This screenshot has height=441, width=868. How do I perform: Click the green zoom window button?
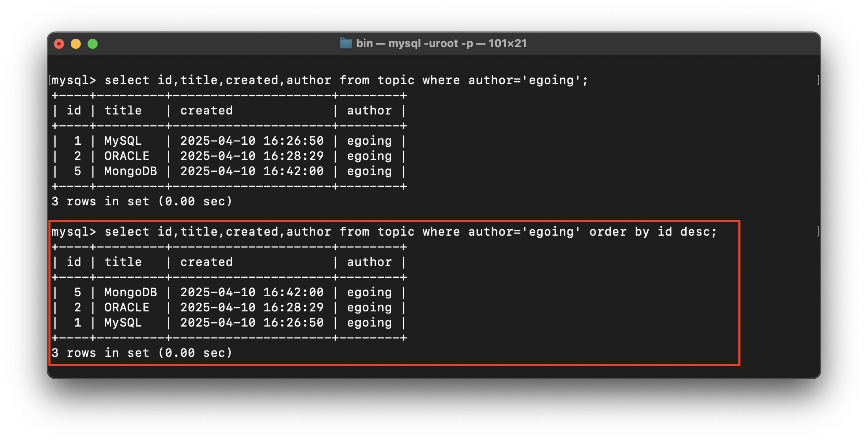[93, 44]
